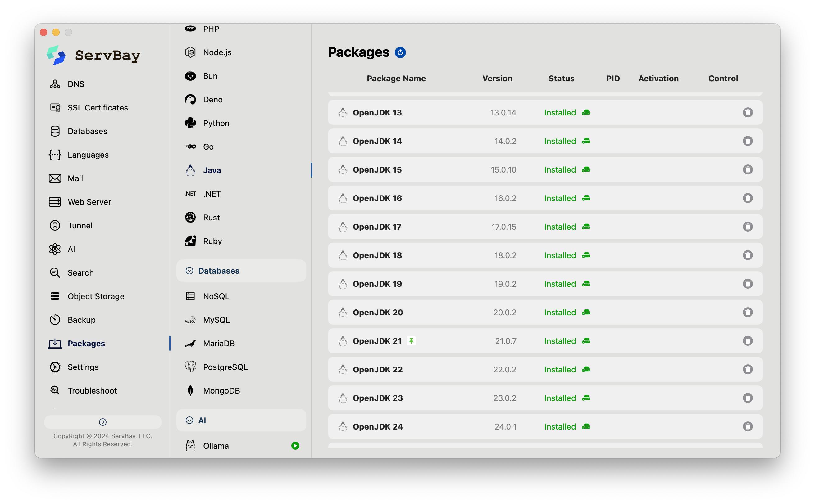Image resolution: width=815 pixels, height=504 pixels.
Task: Show Python packages
Action: (x=207, y=123)
